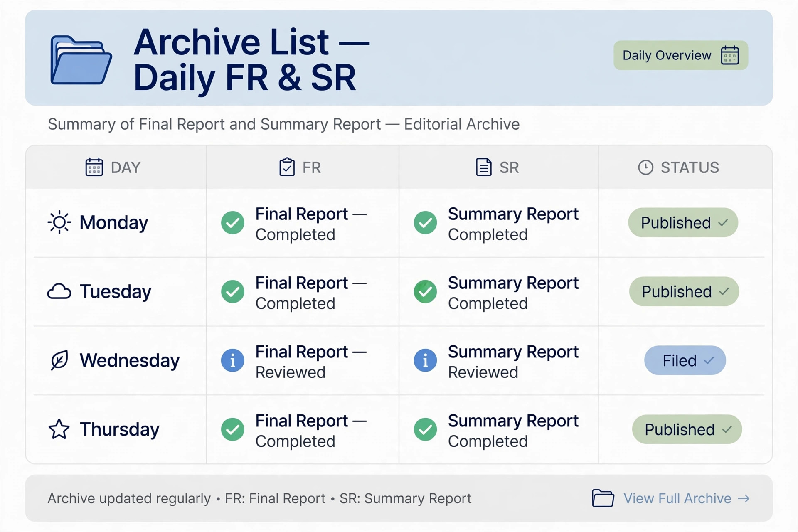Click document icon beside SR header
Viewport: 798px width, 532px height.
click(483, 167)
